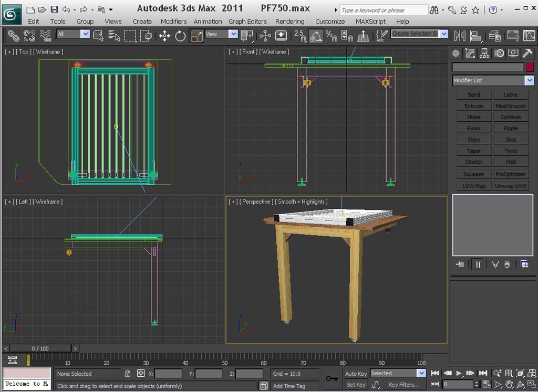Toggle Spinner Snap
Viewport: 538px width, 392px height.
click(x=347, y=35)
